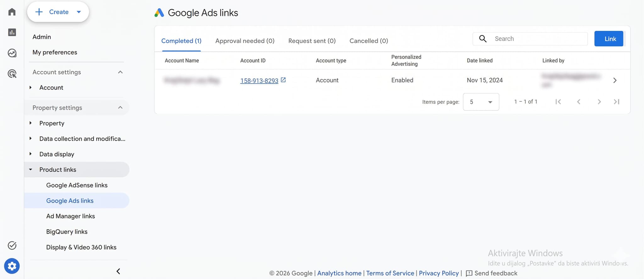Switch to the Cancelled (0) tab
The height and width of the screenshot is (279, 644).
[x=369, y=41]
